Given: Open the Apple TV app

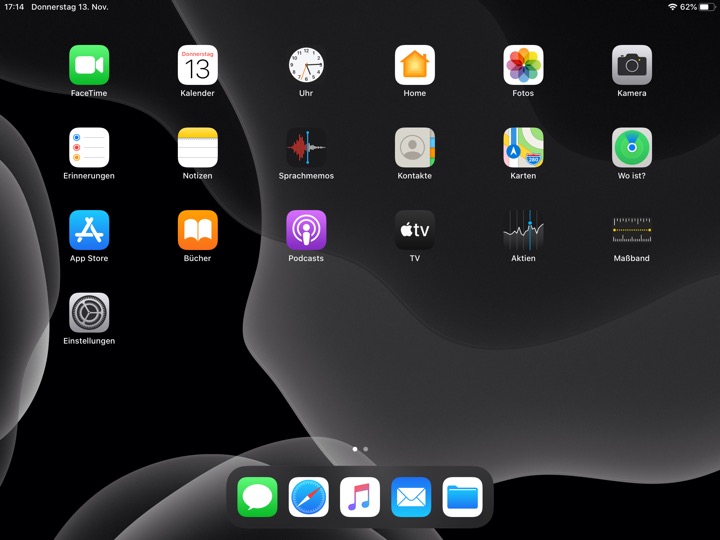Looking at the screenshot, I should 415,231.
